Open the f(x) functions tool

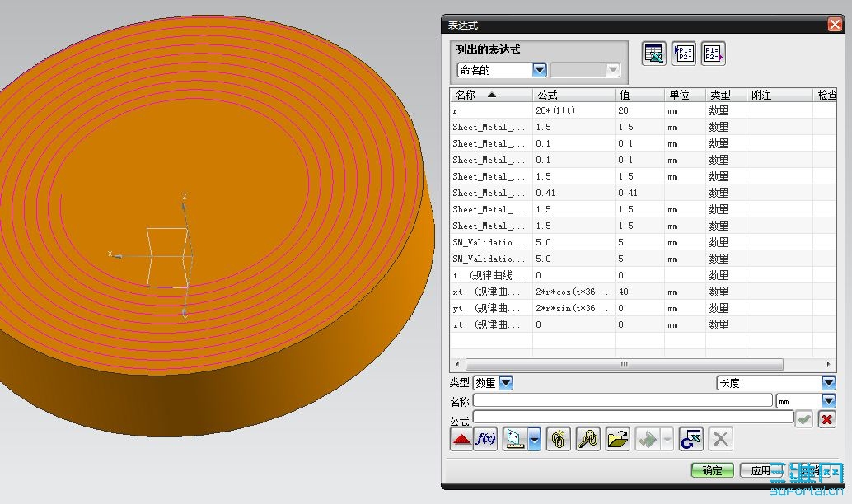(485, 439)
